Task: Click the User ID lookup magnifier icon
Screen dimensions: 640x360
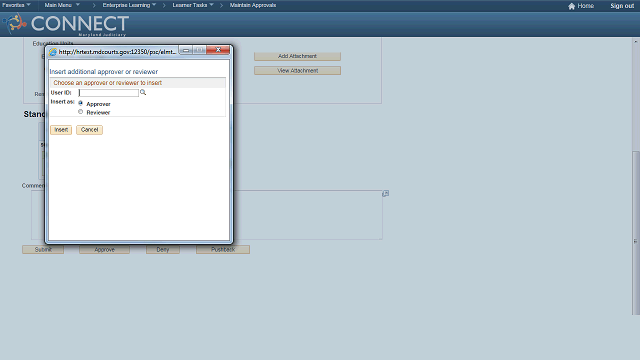Action: (143, 93)
